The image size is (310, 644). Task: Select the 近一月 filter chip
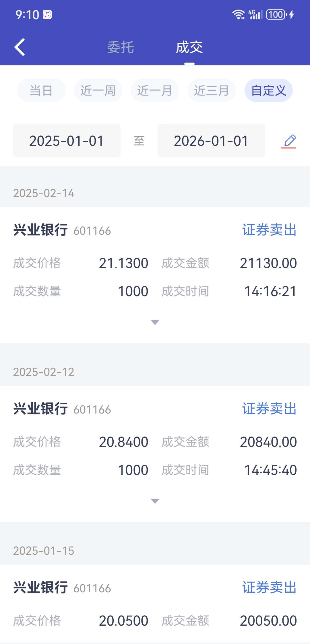point(155,90)
